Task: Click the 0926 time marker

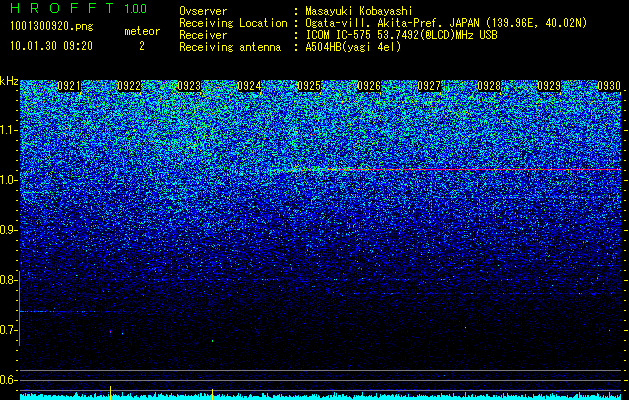Action: [369, 86]
